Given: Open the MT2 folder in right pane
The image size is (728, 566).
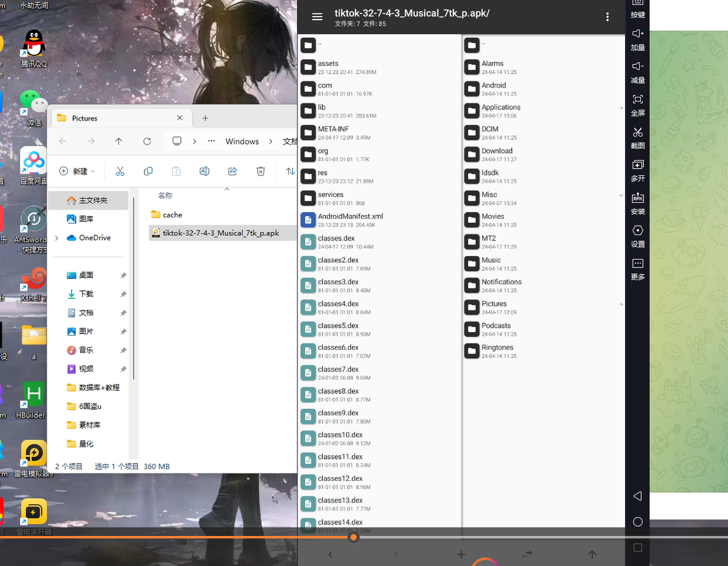Looking at the screenshot, I should pos(544,242).
